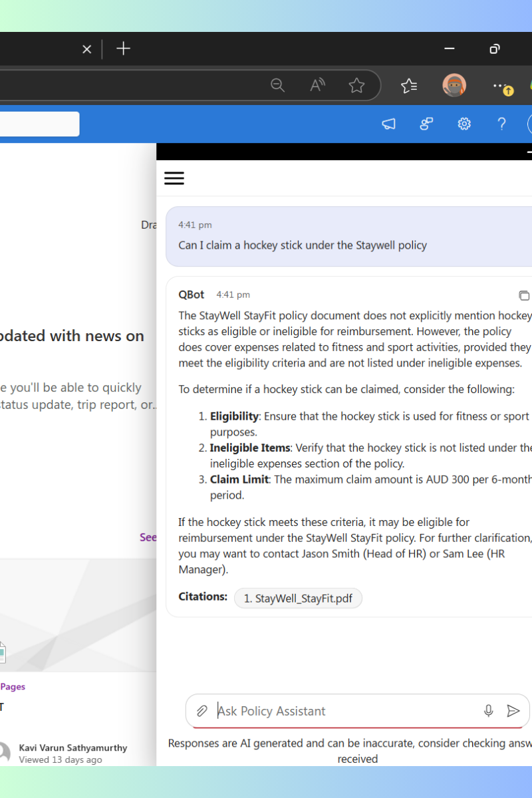Click the user message about hockey stick
This screenshot has height=798, width=532.
coord(303,245)
